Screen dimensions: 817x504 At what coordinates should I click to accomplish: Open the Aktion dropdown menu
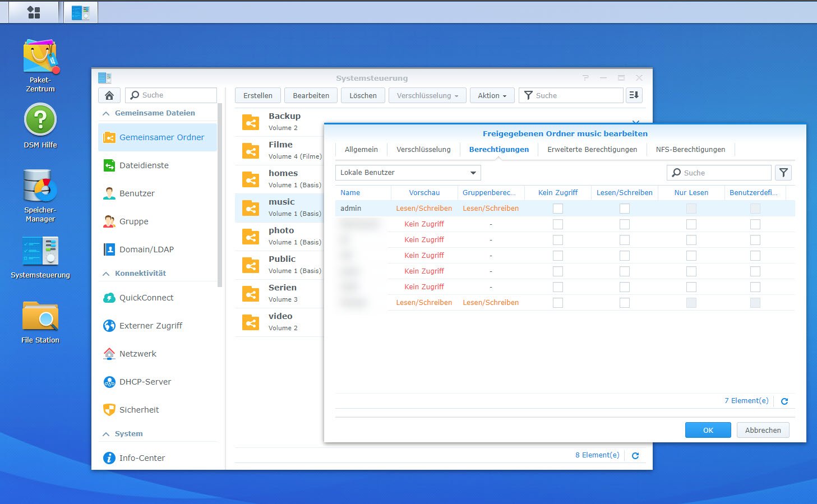(x=492, y=96)
